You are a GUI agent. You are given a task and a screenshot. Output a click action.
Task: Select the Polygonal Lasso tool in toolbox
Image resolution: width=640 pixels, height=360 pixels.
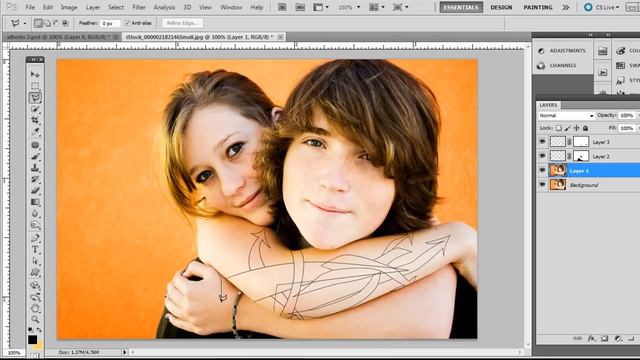(35, 98)
